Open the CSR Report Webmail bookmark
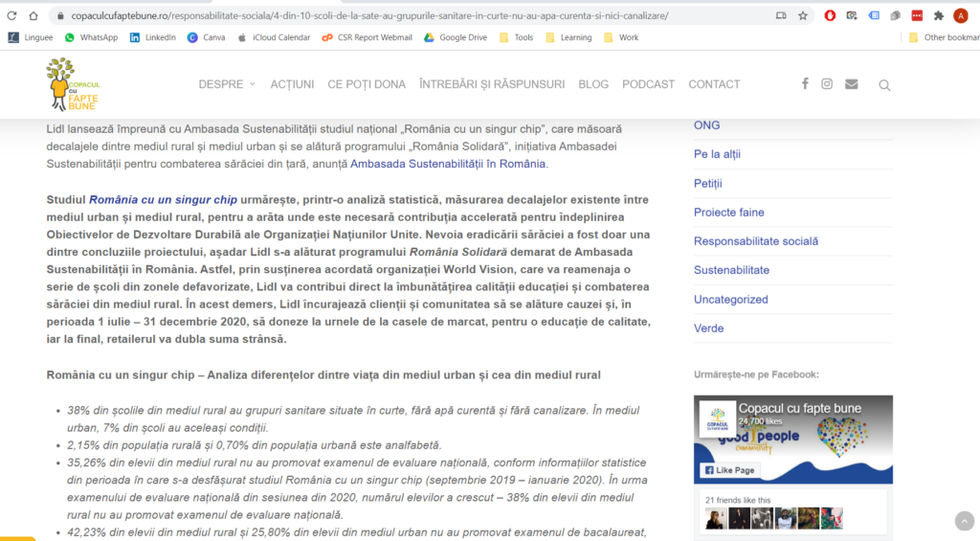The height and width of the screenshot is (541, 980). point(367,37)
